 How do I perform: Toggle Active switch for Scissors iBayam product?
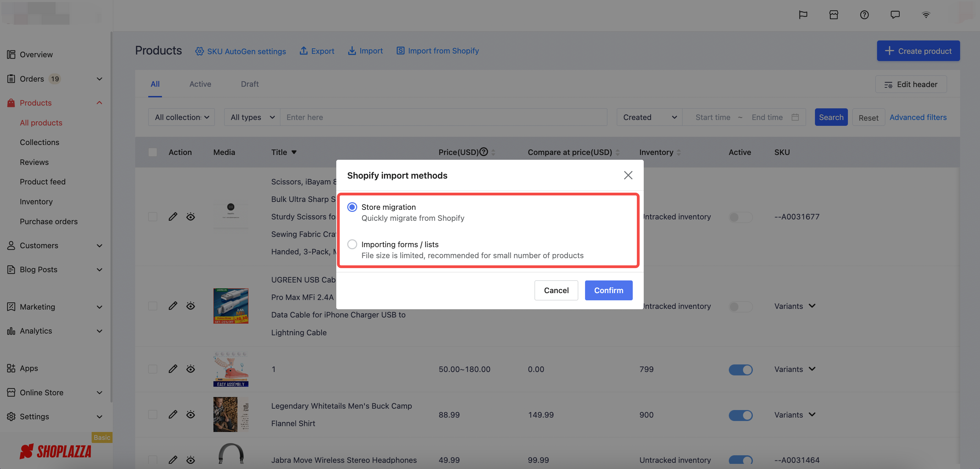741,217
